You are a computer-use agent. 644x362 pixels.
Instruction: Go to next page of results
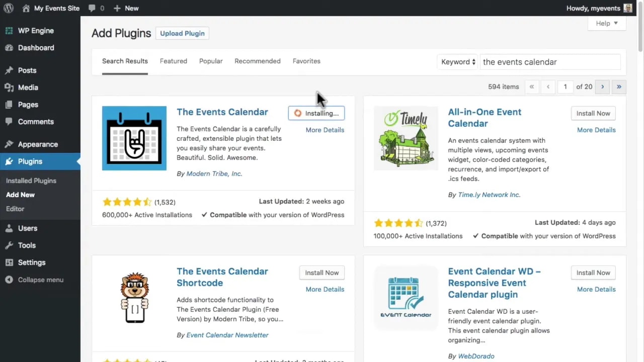pos(602,86)
